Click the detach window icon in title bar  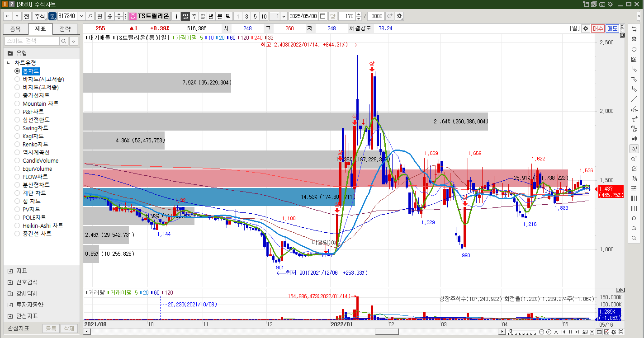pyautogui.click(x=586, y=4)
